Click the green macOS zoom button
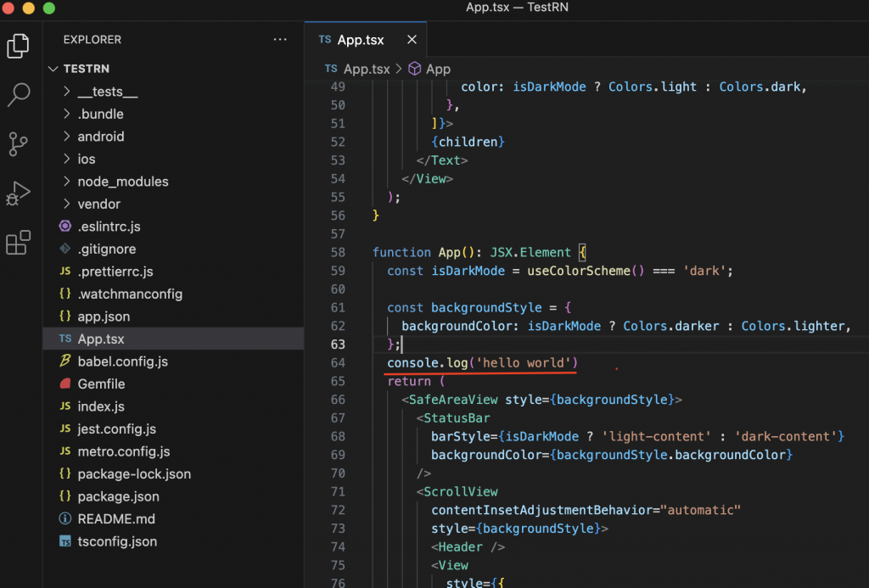The height and width of the screenshot is (588, 869). [x=48, y=8]
